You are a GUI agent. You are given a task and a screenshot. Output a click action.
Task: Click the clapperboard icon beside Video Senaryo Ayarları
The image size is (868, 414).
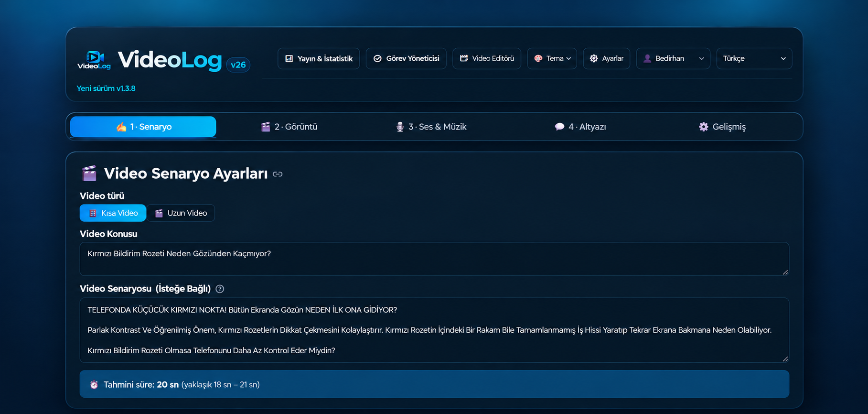tap(89, 173)
